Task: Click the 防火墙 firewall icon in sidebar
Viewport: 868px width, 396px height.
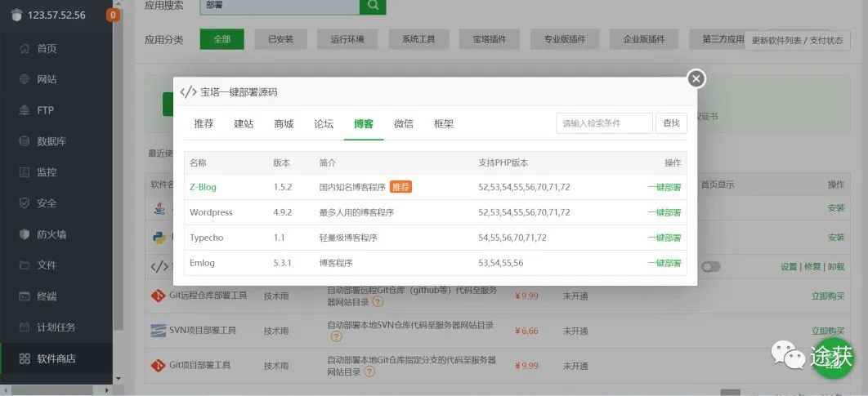Action: (25, 234)
